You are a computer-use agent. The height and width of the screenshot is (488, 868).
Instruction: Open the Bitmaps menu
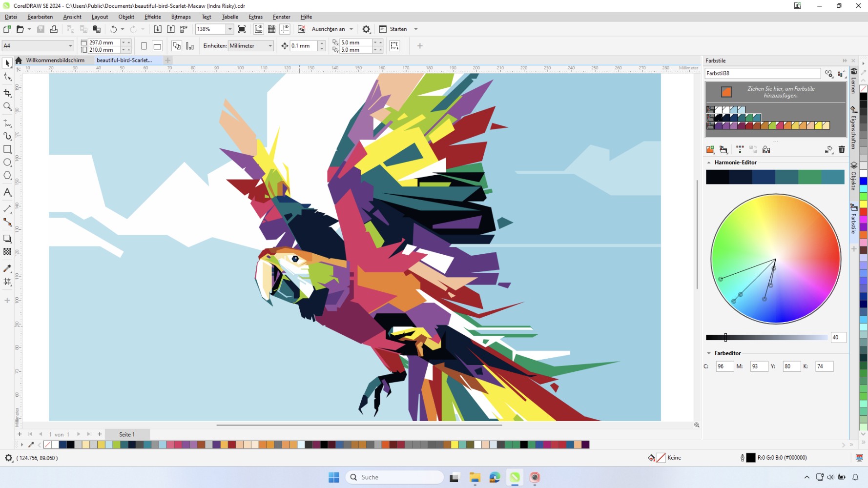181,17
